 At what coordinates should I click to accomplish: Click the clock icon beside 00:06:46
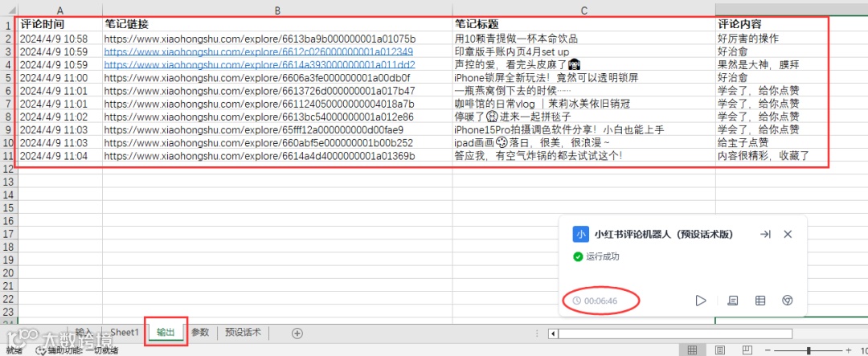577,301
